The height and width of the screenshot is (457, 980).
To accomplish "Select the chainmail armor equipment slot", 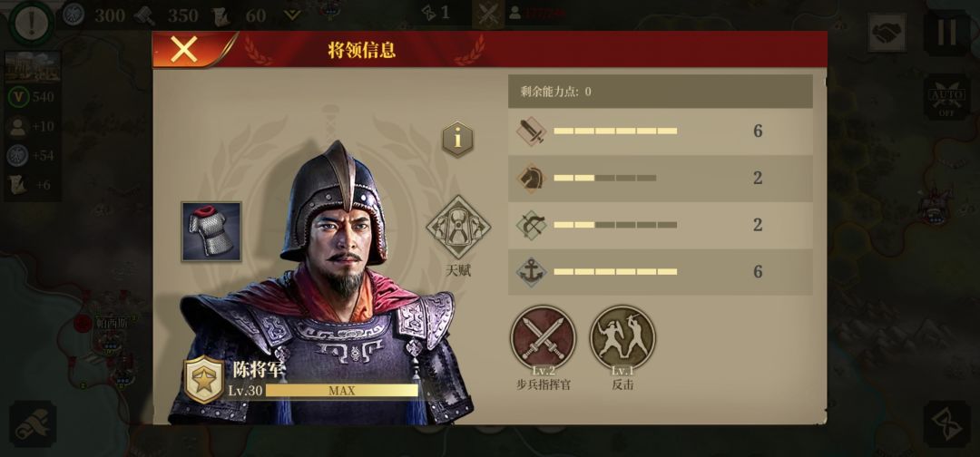I will tap(211, 231).
